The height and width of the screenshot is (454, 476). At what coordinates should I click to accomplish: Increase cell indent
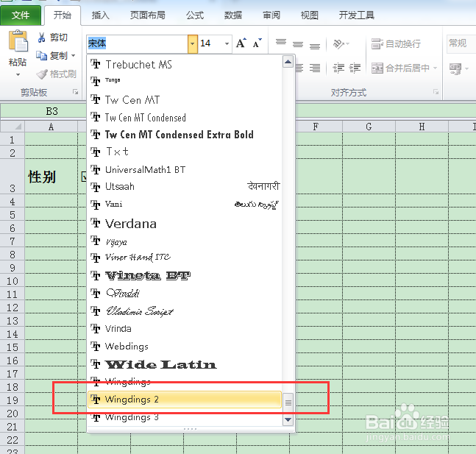[355, 68]
